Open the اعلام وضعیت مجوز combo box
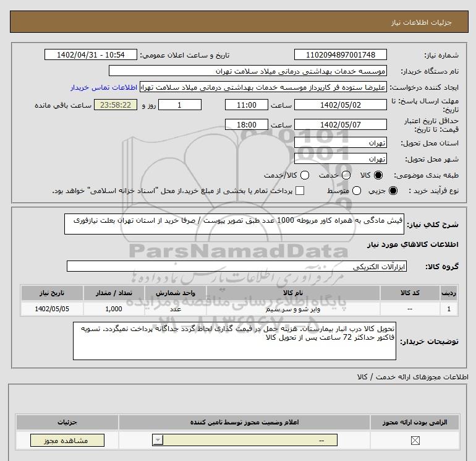The width and height of the screenshot is (476, 461). tap(245, 441)
